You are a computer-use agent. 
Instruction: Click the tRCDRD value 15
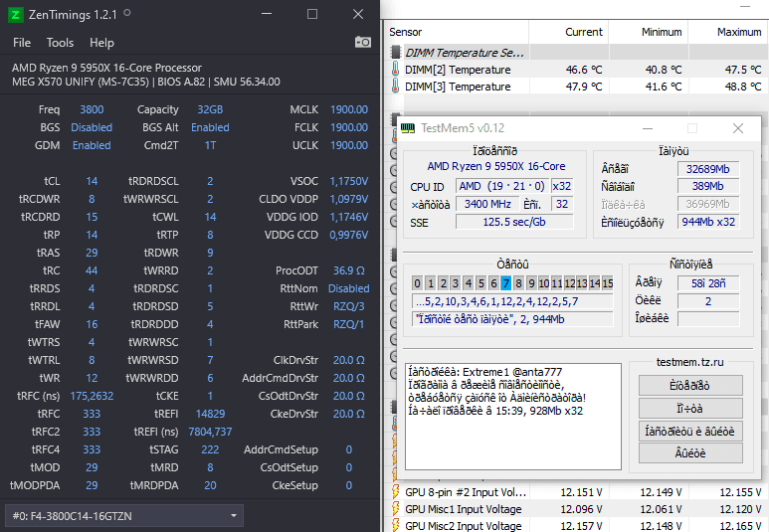coord(92,217)
